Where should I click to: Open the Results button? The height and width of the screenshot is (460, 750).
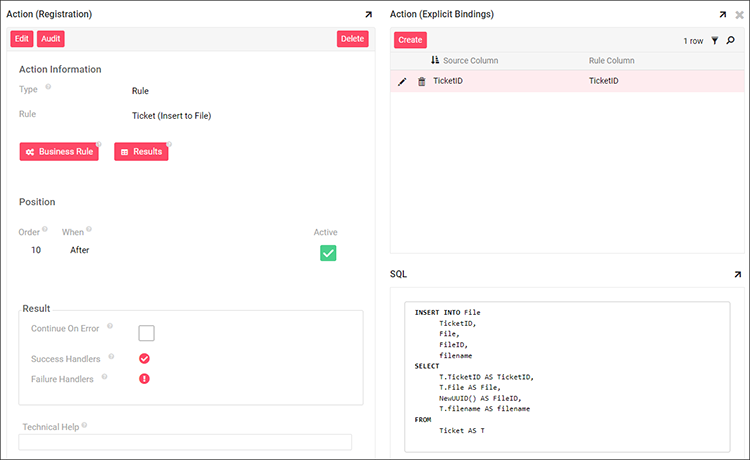coord(141,151)
